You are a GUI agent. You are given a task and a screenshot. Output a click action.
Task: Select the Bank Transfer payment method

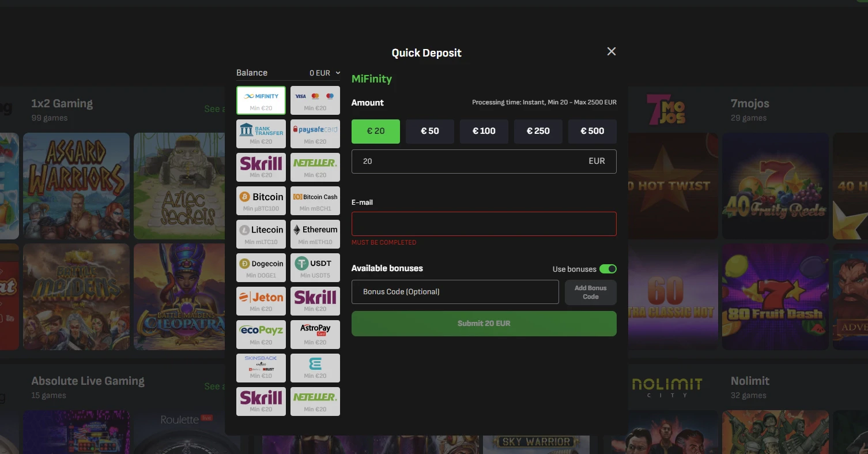coord(261,134)
